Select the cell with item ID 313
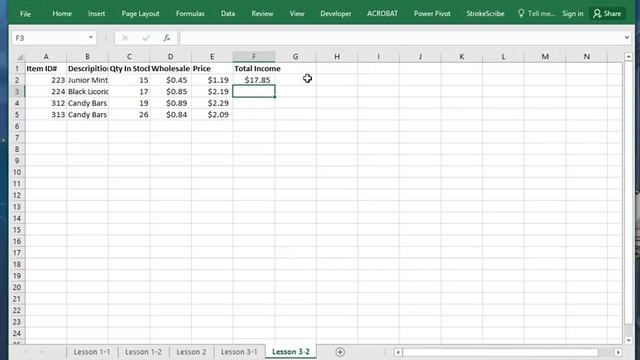 [x=46, y=115]
